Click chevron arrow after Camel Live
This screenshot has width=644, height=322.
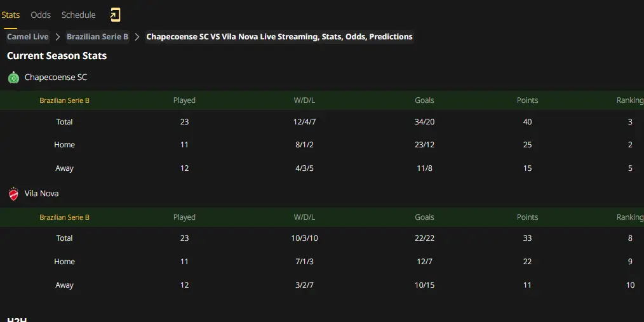(58, 37)
